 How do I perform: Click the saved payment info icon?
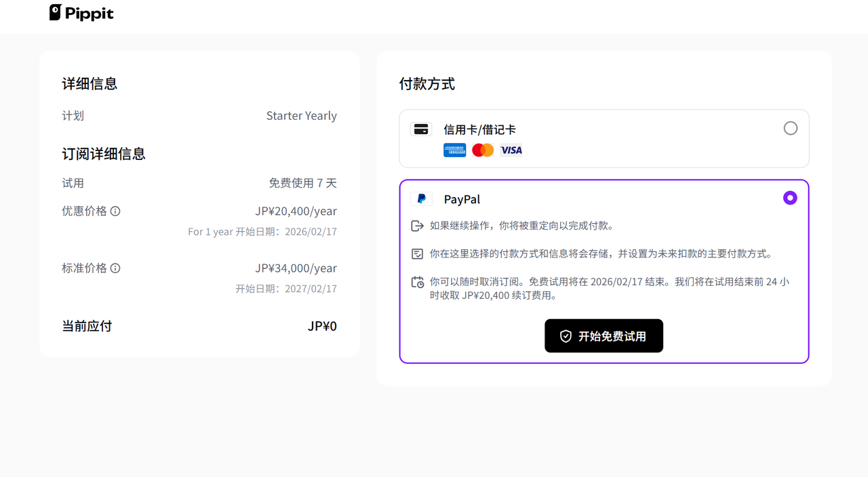coord(418,254)
